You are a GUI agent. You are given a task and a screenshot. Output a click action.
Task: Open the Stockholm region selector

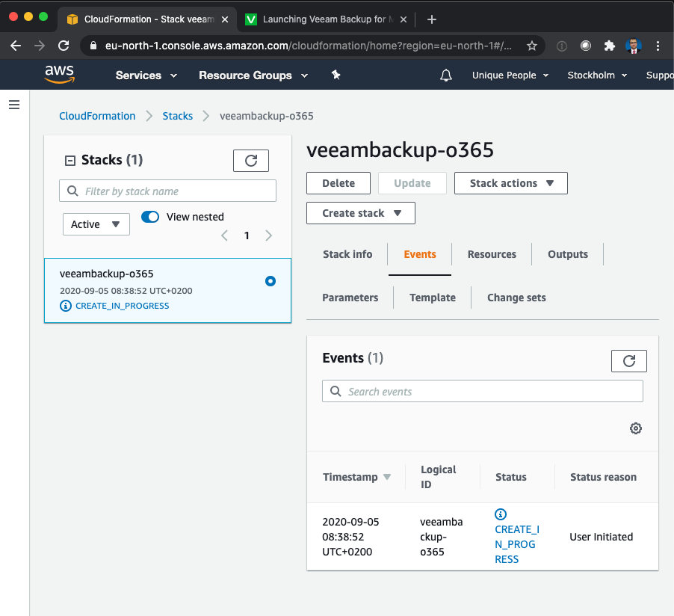click(x=597, y=76)
